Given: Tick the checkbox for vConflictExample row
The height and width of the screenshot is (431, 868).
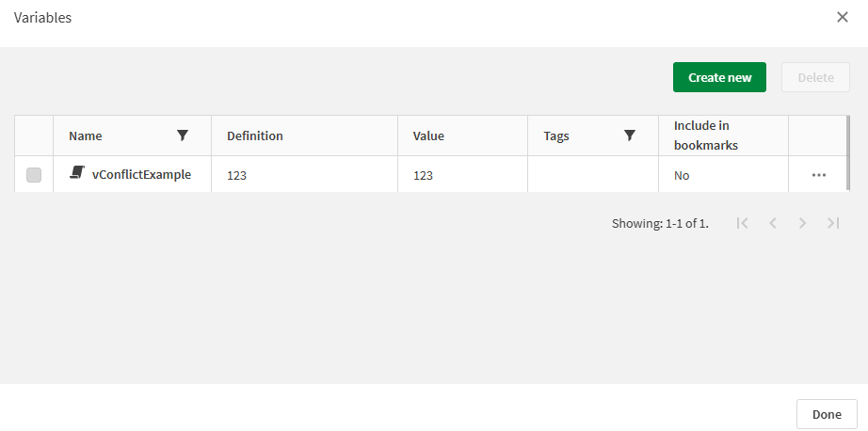Looking at the screenshot, I should pyautogui.click(x=34, y=175).
